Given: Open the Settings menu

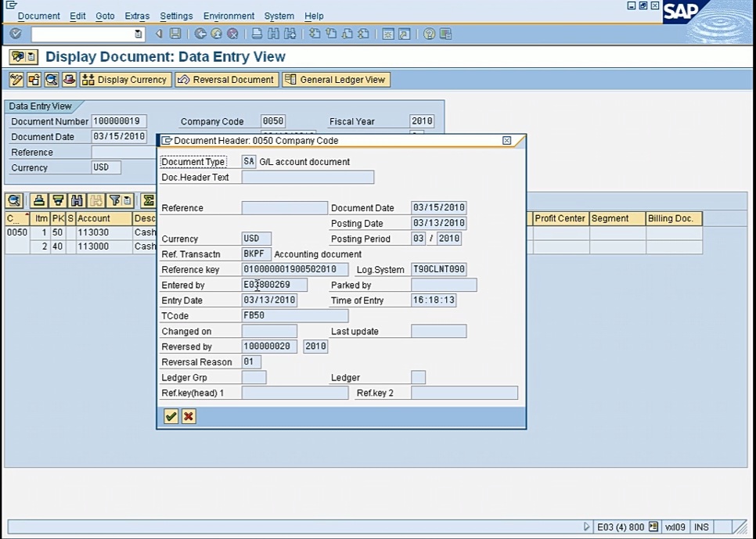Looking at the screenshot, I should tap(176, 16).
